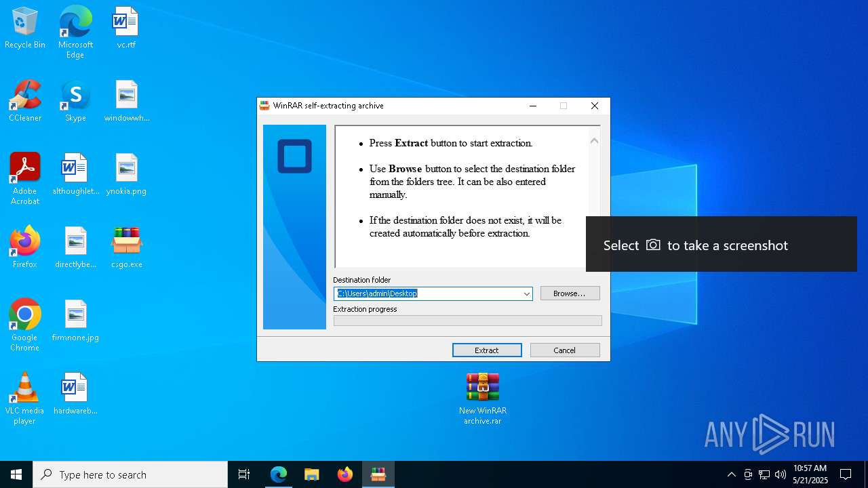Open the Adobe Acrobat shortcut

coord(25,179)
